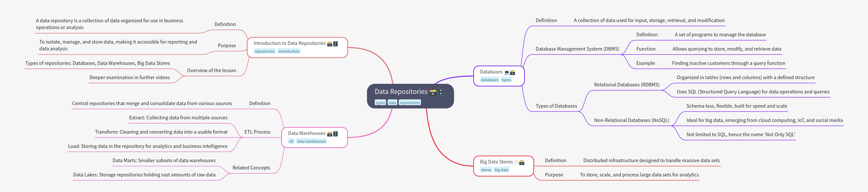The image size is (868, 192).
Task: Select 'Definition' under Introduction to Data Repositories
Action: pyautogui.click(x=225, y=24)
